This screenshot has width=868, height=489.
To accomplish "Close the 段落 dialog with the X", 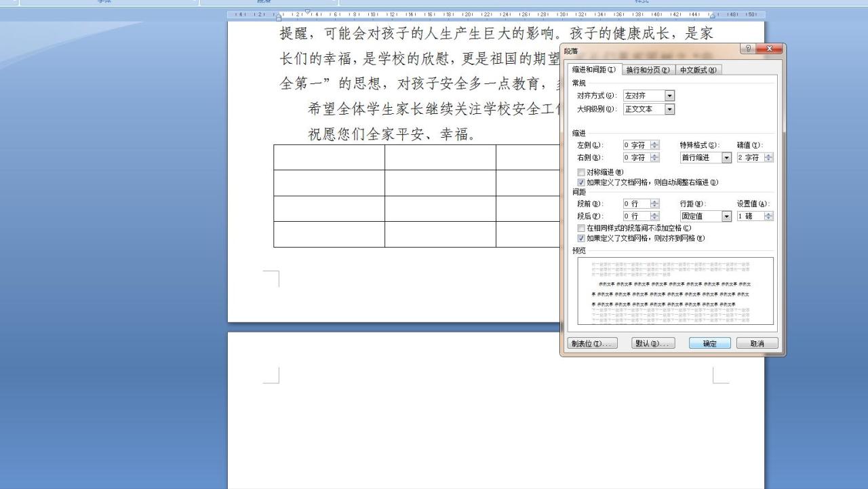I will pyautogui.click(x=769, y=50).
